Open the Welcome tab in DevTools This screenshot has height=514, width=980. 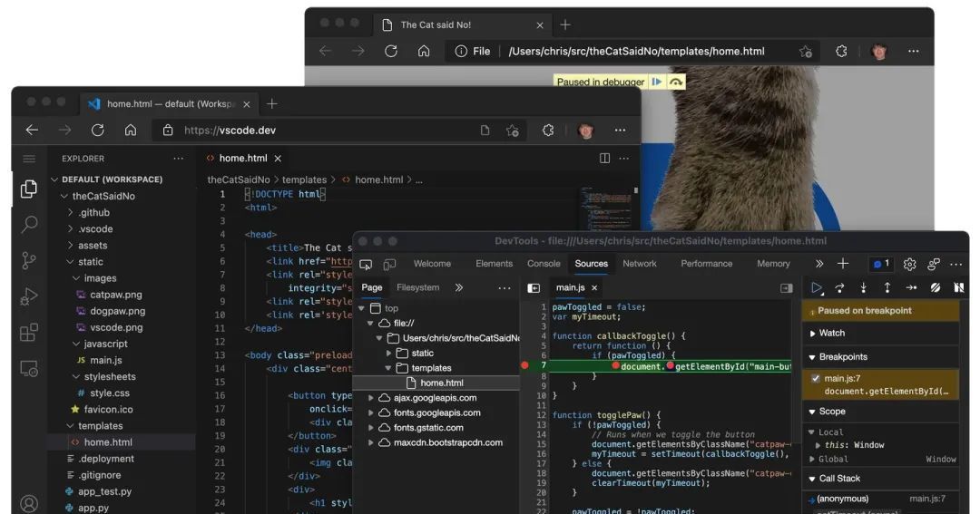tap(432, 264)
